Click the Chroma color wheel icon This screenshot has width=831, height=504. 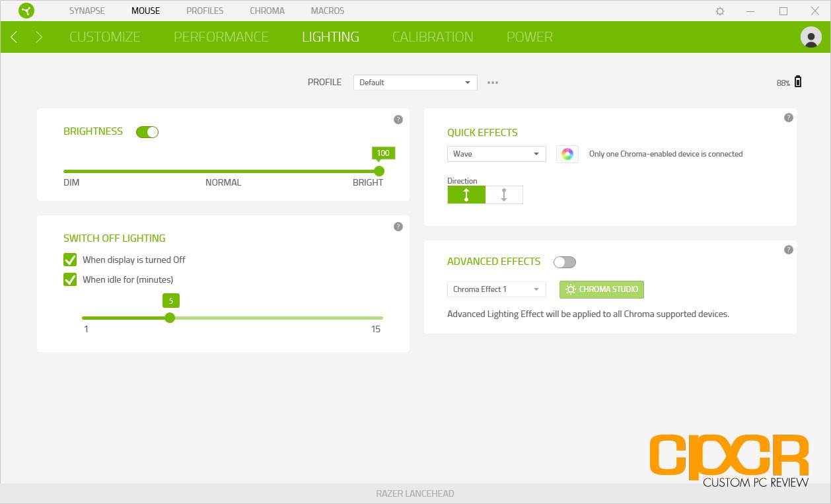567,154
